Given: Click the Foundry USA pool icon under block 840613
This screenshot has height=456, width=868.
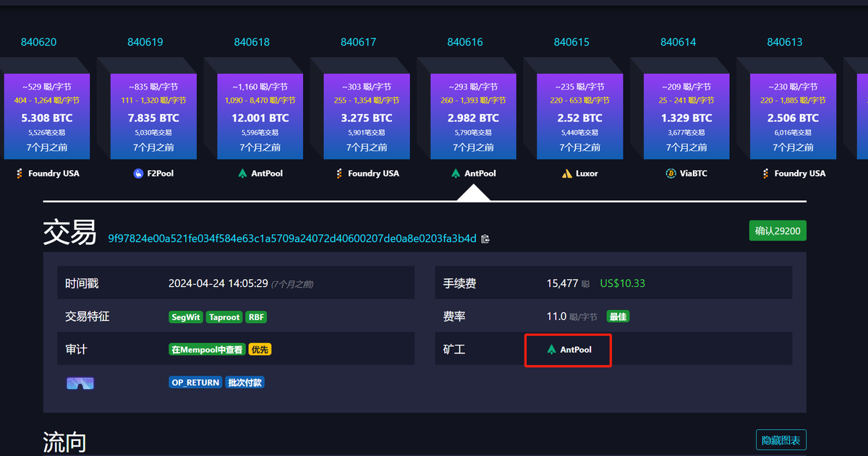Looking at the screenshot, I should [766, 173].
